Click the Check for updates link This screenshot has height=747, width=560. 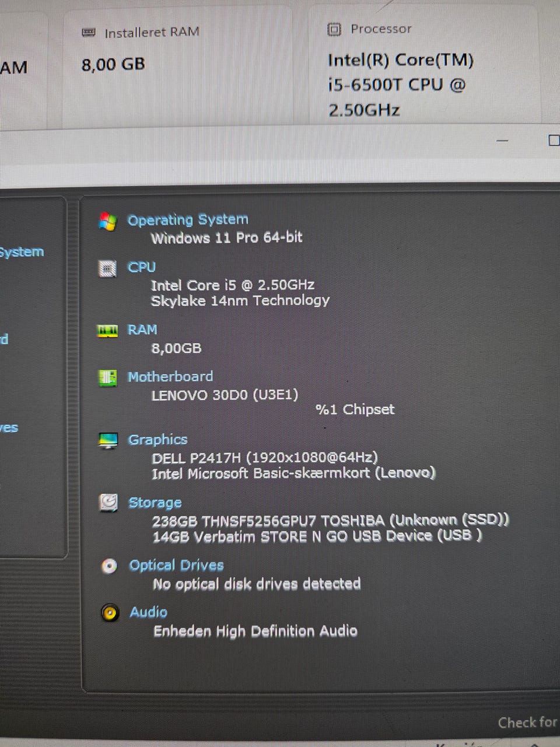tap(528, 722)
